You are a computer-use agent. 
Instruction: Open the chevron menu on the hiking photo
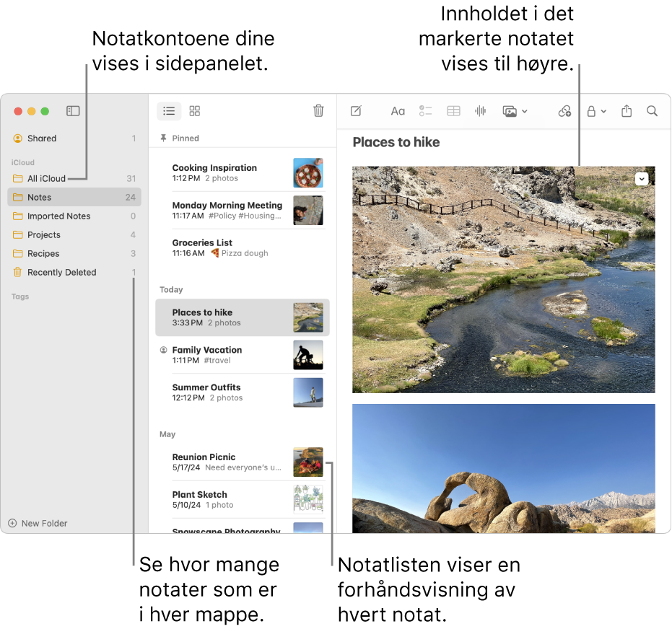pyautogui.click(x=642, y=179)
